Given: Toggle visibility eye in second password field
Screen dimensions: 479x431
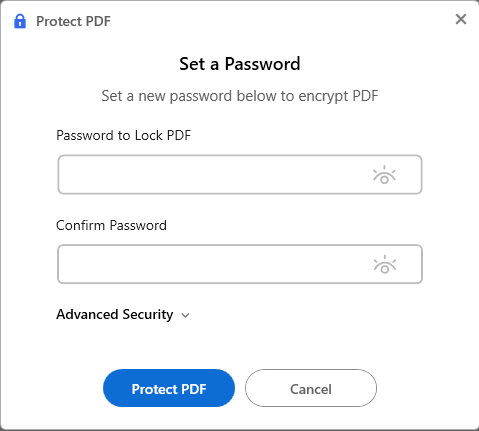Looking at the screenshot, I should 385,264.
